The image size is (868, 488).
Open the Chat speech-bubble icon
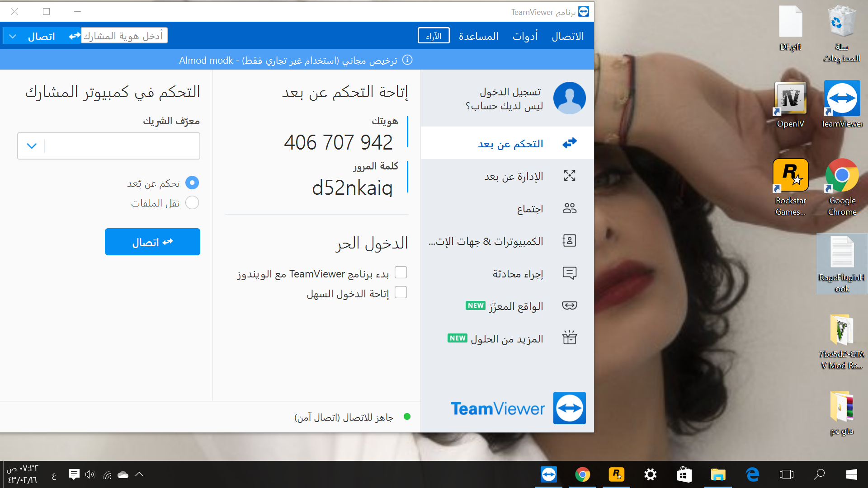click(569, 273)
